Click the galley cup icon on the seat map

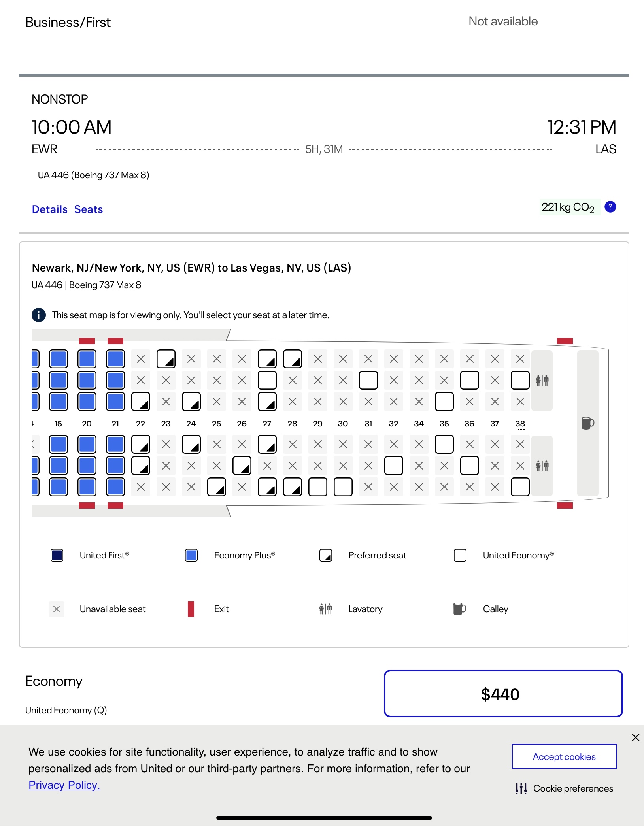(x=587, y=423)
